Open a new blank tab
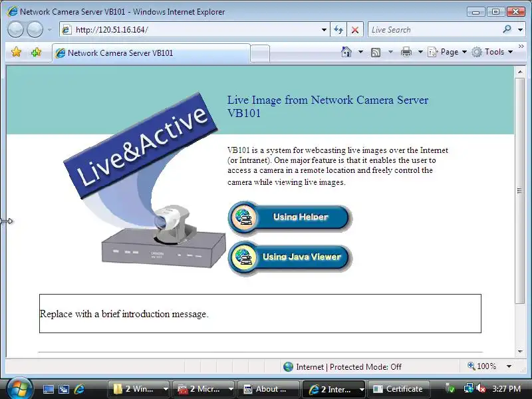Viewport: 532px width, 399px height. (x=260, y=54)
